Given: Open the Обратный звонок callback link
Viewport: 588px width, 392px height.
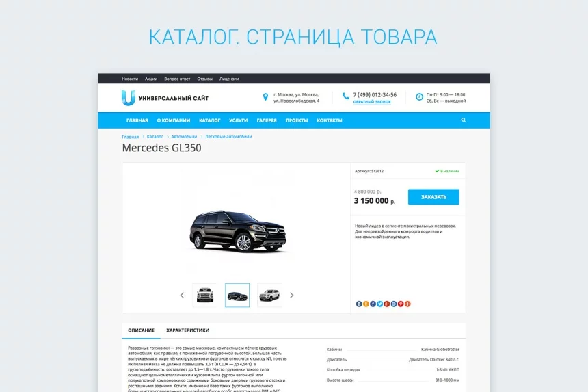Looking at the screenshot, I should pos(372,102).
